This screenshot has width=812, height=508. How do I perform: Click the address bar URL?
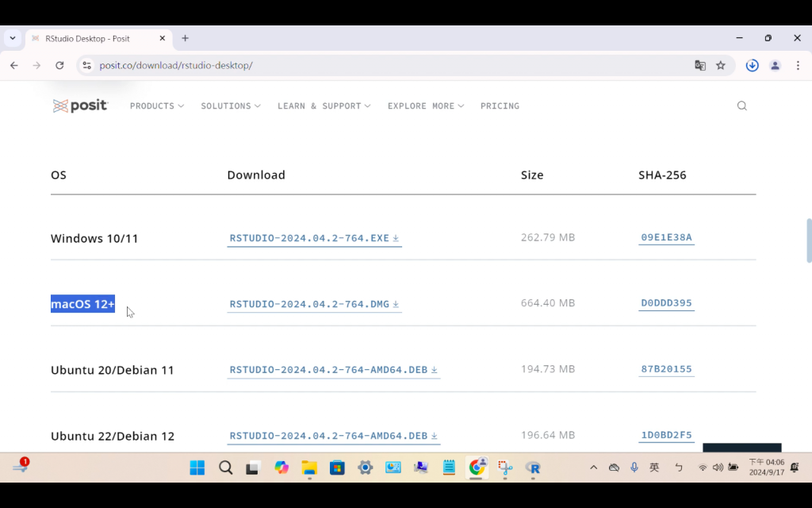[176, 65]
